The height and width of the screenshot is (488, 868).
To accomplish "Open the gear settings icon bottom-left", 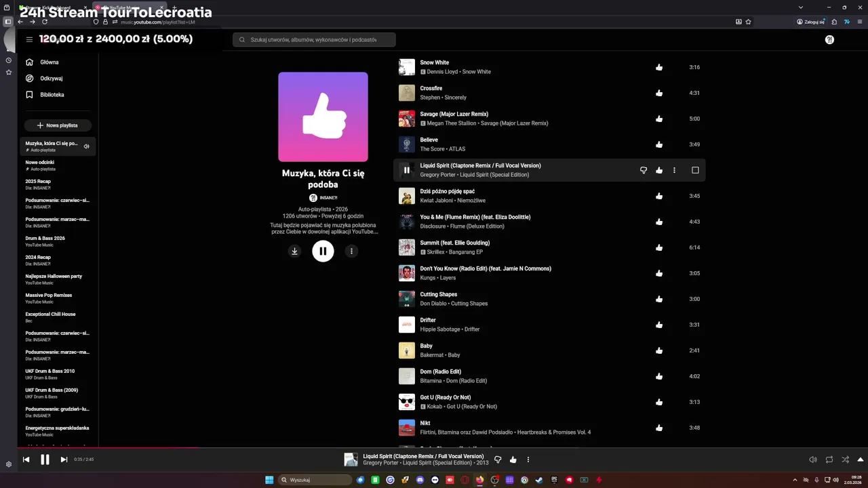I will (x=9, y=464).
